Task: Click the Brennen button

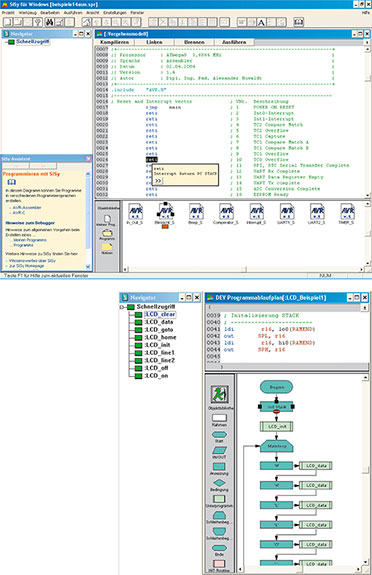Action: click(x=194, y=42)
